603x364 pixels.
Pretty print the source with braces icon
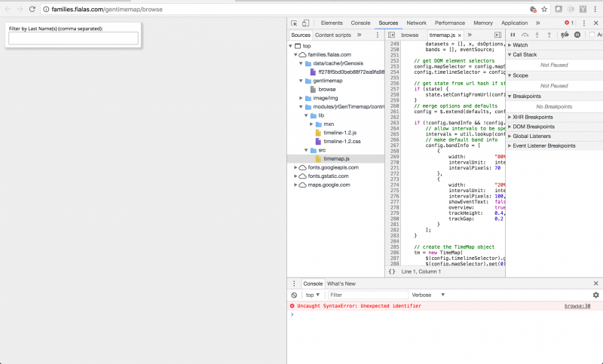pyautogui.click(x=392, y=271)
